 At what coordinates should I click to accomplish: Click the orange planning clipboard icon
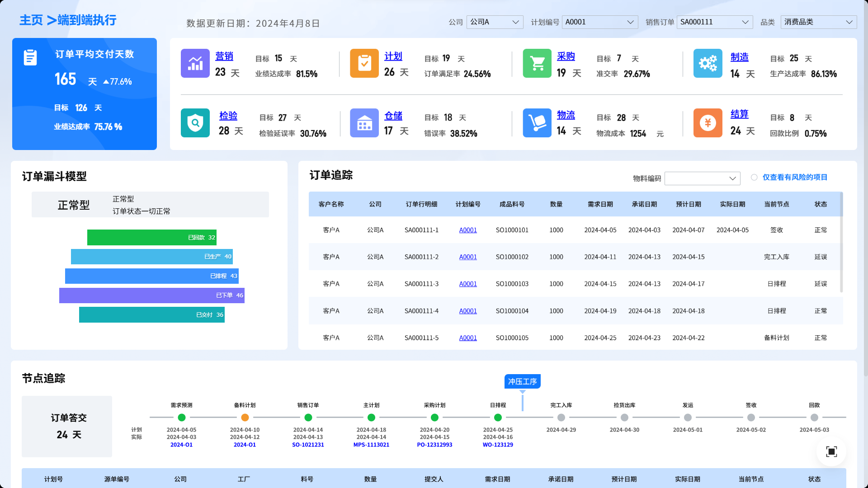pos(364,63)
